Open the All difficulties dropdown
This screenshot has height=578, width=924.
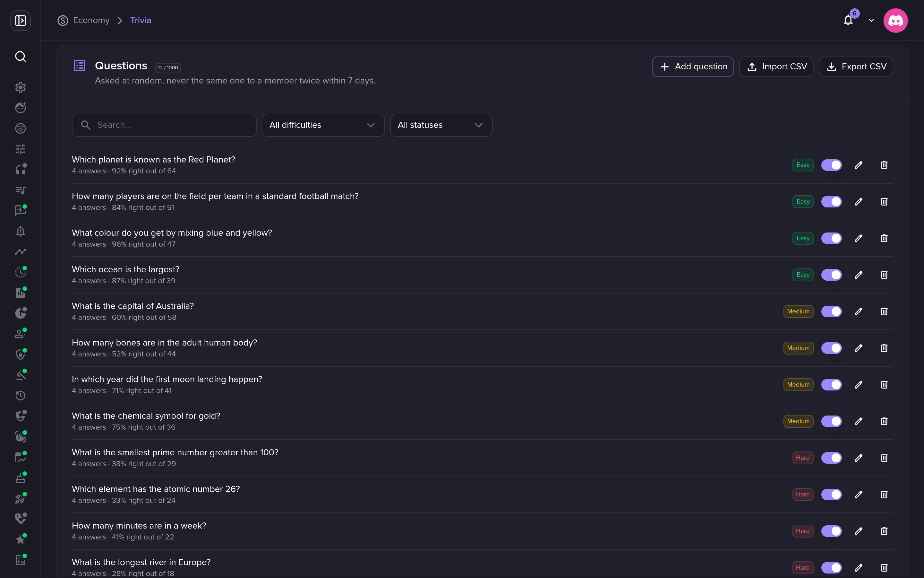tap(323, 125)
